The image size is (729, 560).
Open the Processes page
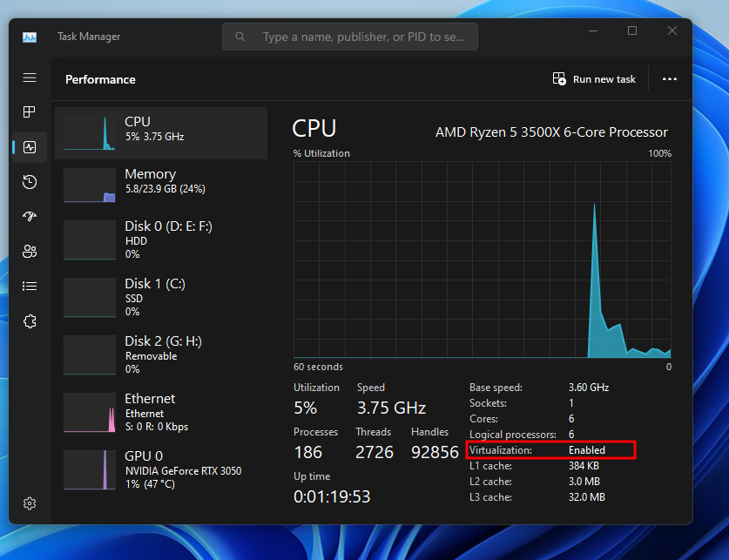[29, 111]
